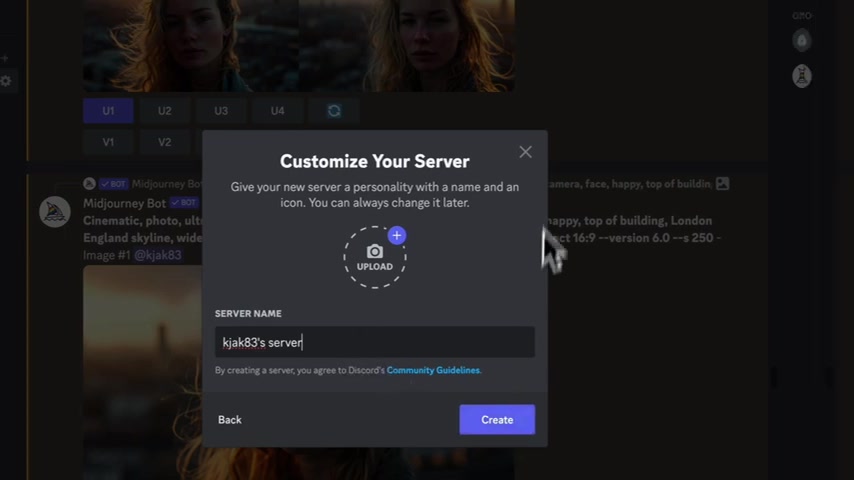Select the U2 upscale button

tap(164, 111)
